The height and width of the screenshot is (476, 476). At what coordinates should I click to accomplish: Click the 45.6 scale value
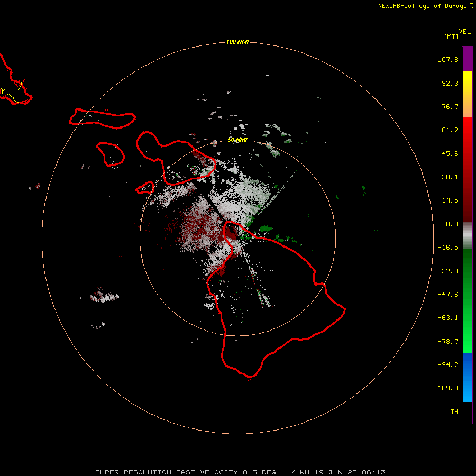click(450, 153)
